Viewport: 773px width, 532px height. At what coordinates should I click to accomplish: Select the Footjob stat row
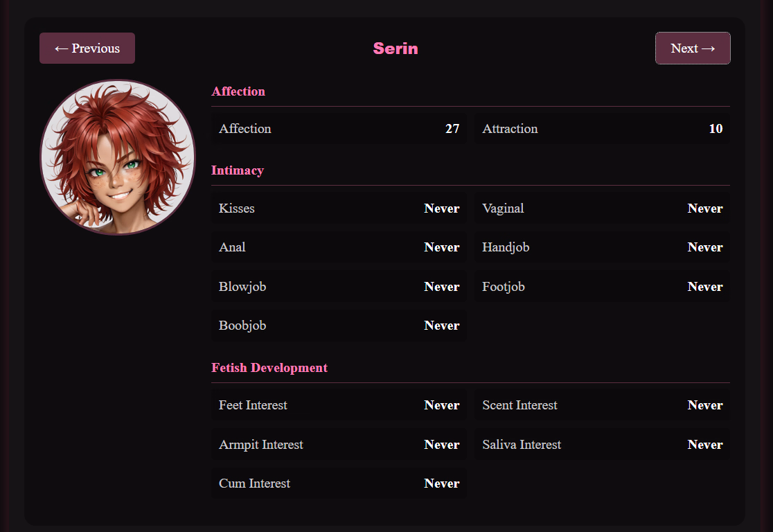pyautogui.click(x=602, y=287)
